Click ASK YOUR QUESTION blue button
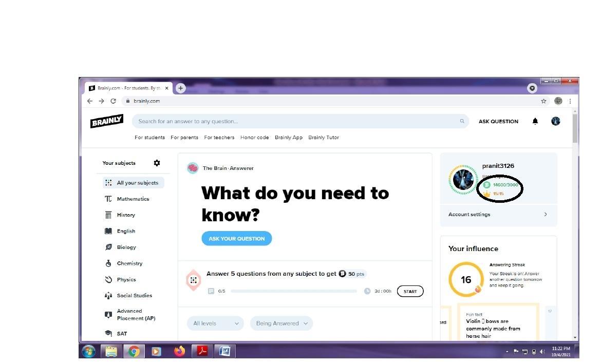The width and height of the screenshot is (601, 364). pyautogui.click(x=236, y=238)
